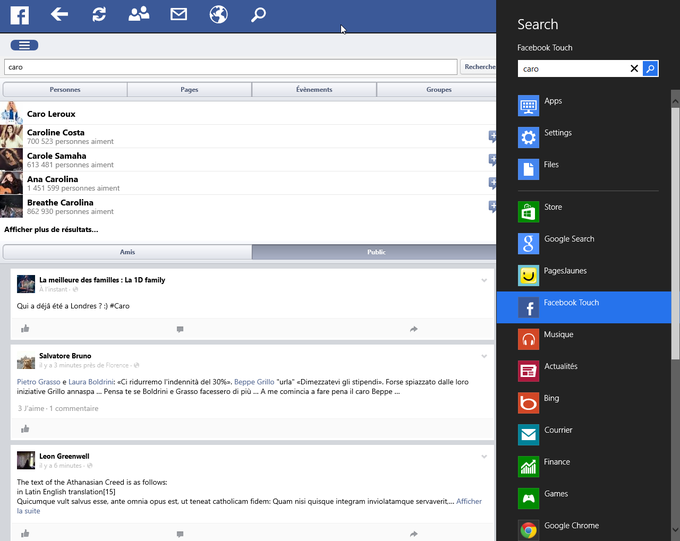Click the charm list scrollbar up arrow
The width and height of the screenshot is (680, 541).
[x=675, y=101]
